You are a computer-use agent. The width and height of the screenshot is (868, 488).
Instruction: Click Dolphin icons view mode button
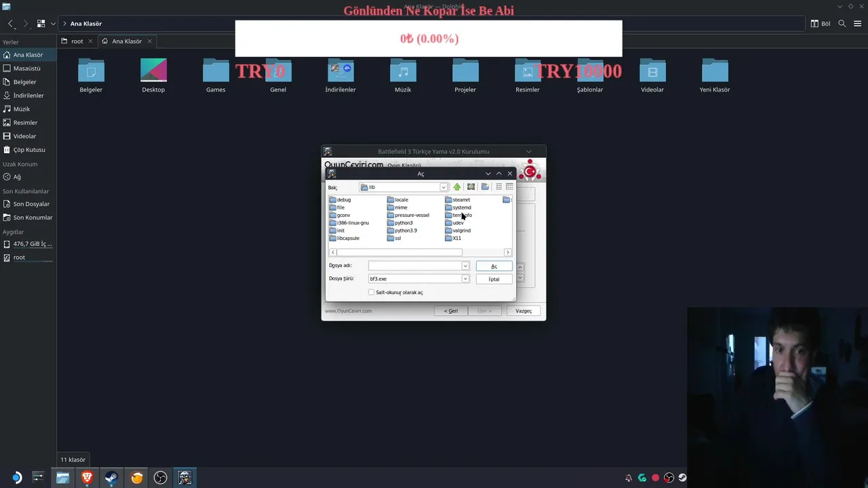[x=41, y=24]
